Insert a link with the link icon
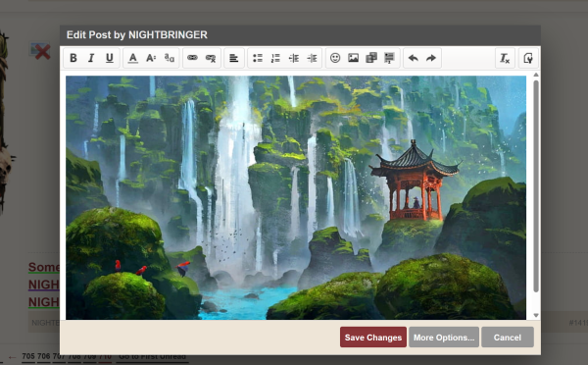This screenshot has width=588, height=365. (192, 58)
